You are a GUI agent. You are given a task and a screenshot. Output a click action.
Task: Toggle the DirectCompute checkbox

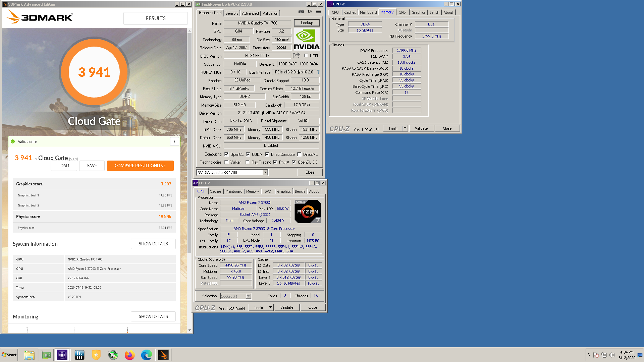[x=267, y=155]
